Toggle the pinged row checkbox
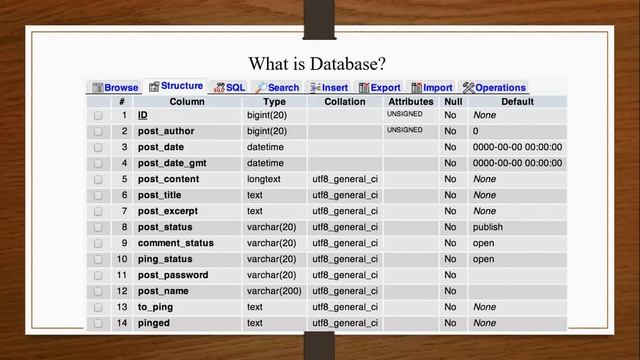 pyautogui.click(x=98, y=323)
